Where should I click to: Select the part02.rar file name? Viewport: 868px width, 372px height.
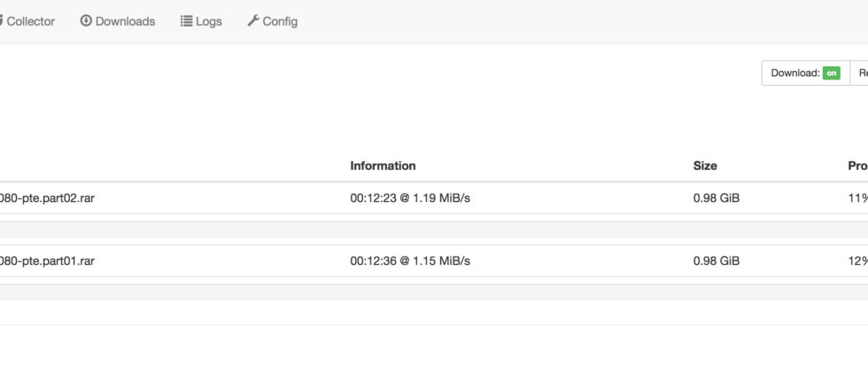coord(47,198)
